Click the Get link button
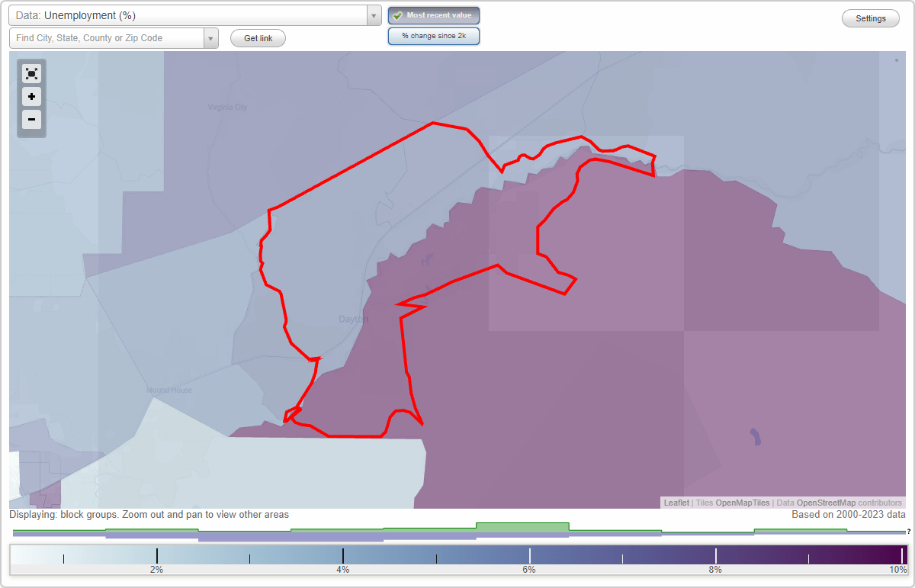Viewport: 915px width, 588px height. (x=258, y=38)
